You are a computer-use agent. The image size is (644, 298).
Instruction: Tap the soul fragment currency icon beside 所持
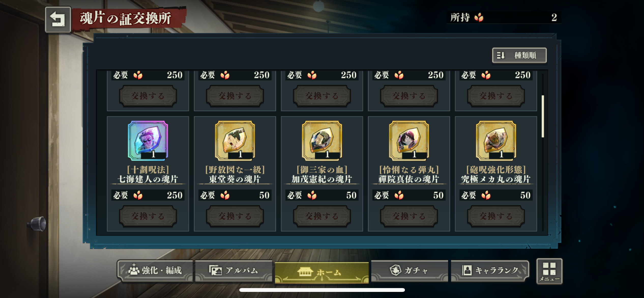pyautogui.click(x=479, y=17)
